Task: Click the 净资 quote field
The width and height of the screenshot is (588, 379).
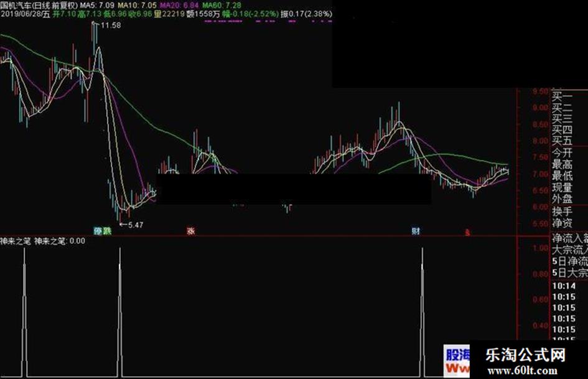Action: click(x=562, y=223)
